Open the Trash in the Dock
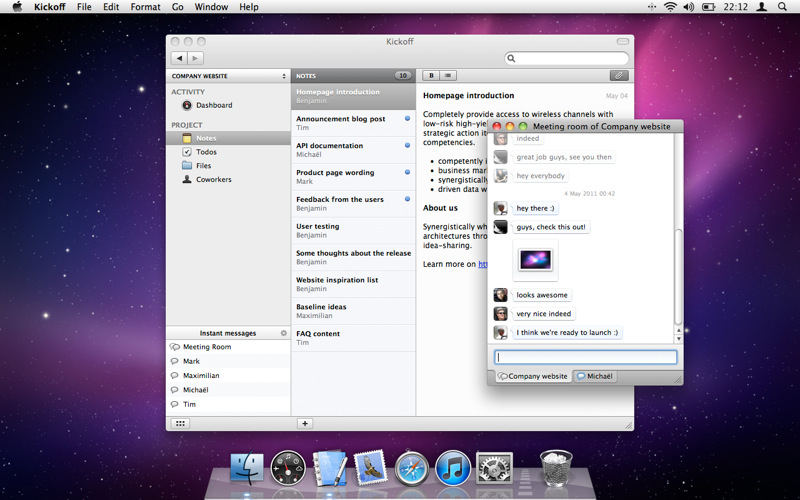Image resolution: width=800 pixels, height=500 pixels. [556, 468]
